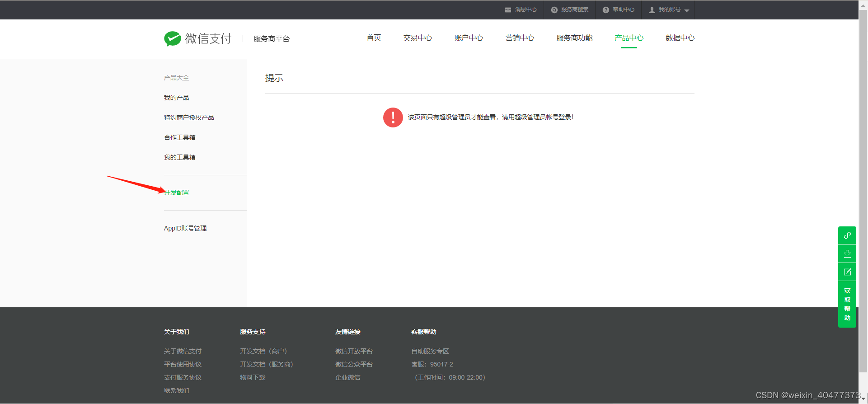The image size is (868, 404).
Task: Open the 获取帮助 floating button
Action: click(847, 304)
